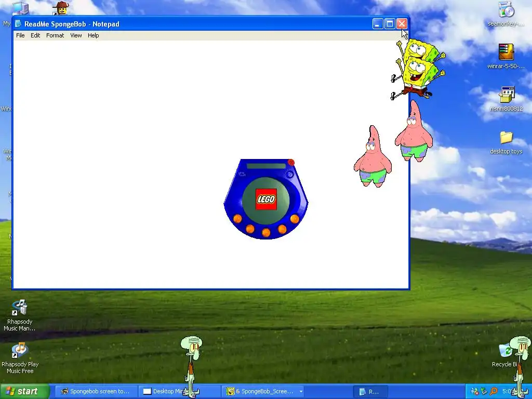This screenshot has width=532, height=399.
Task: Click the green arrow system tray icon
Action: (484, 392)
